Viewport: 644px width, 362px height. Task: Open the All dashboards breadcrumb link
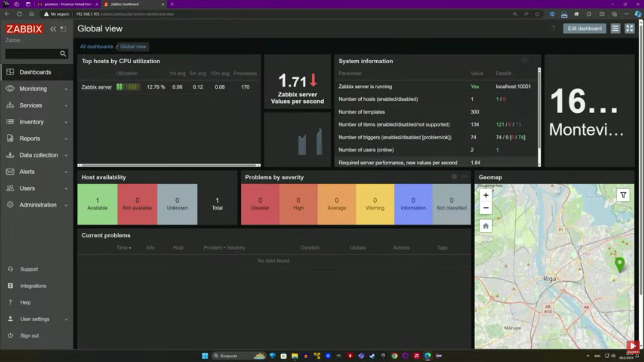point(97,47)
